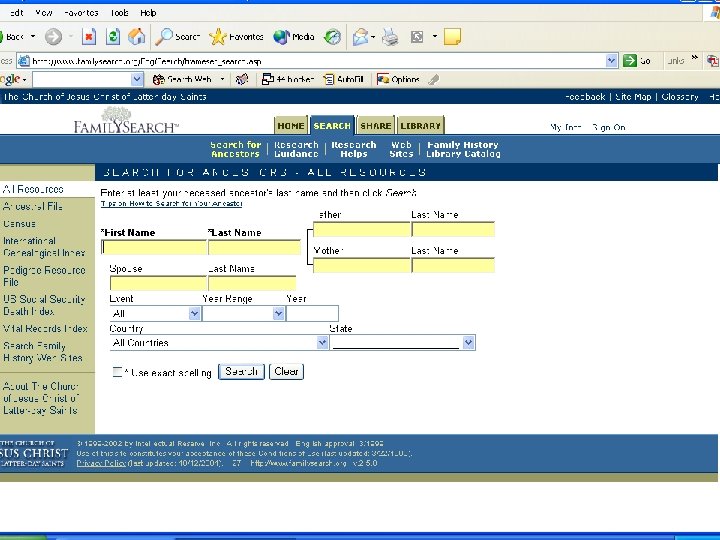Open the View menu
The height and width of the screenshot is (540, 720).
coord(43,13)
